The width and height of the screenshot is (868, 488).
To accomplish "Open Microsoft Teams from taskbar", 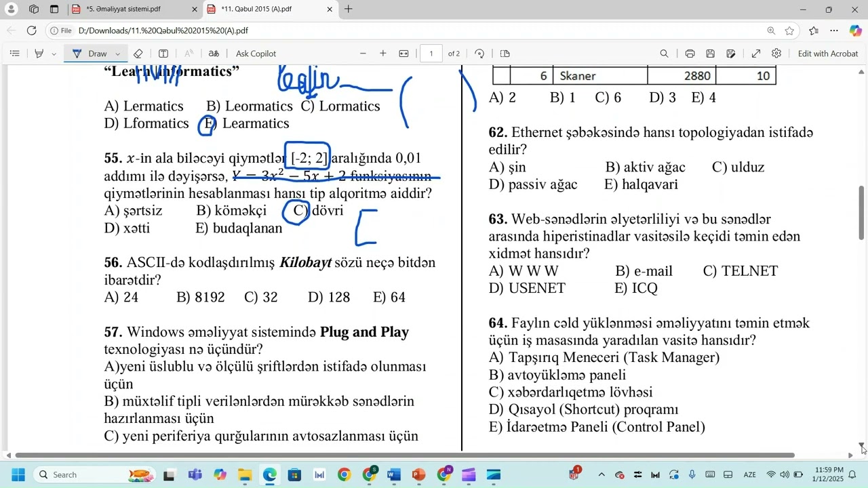I will pyautogui.click(x=195, y=474).
